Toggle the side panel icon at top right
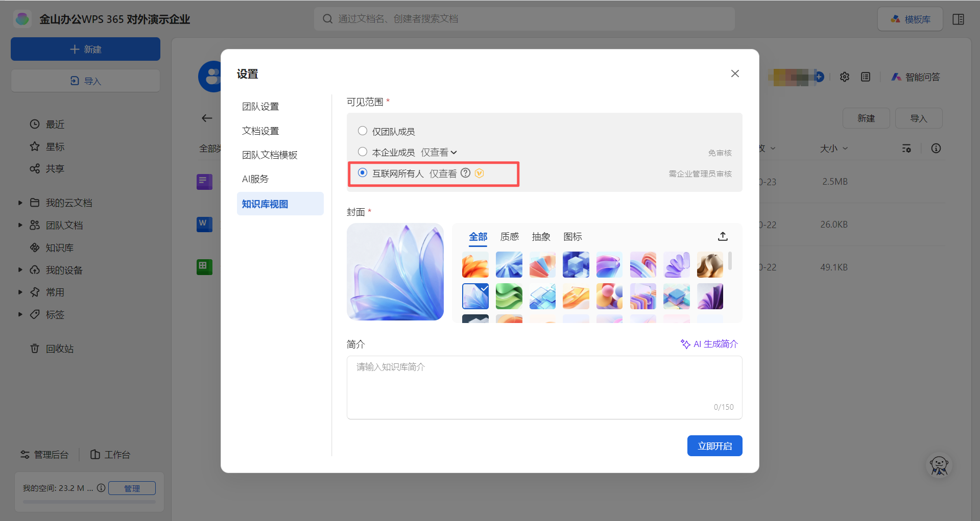The height and width of the screenshot is (521, 980). pyautogui.click(x=959, y=19)
